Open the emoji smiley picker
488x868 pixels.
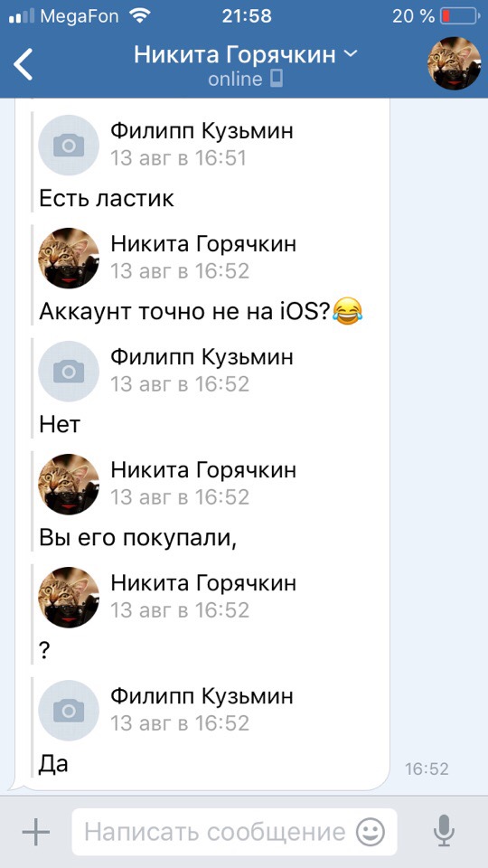371,832
